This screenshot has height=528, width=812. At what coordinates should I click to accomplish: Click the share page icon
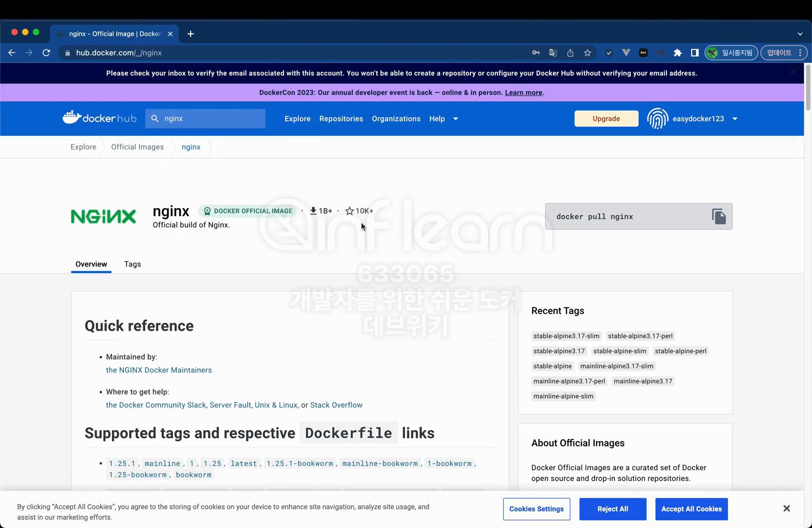click(x=570, y=53)
